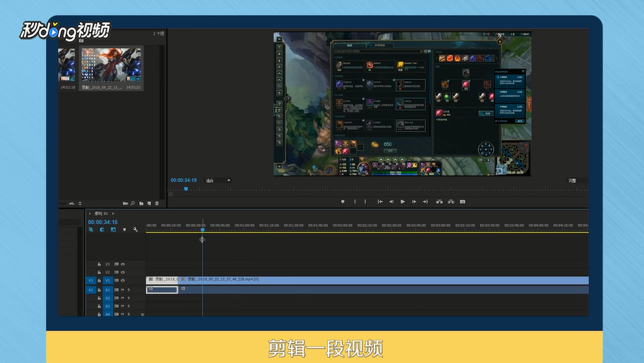This screenshot has height=363, width=644.
Task: Click the Play button in Program monitor
Action: point(403,201)
